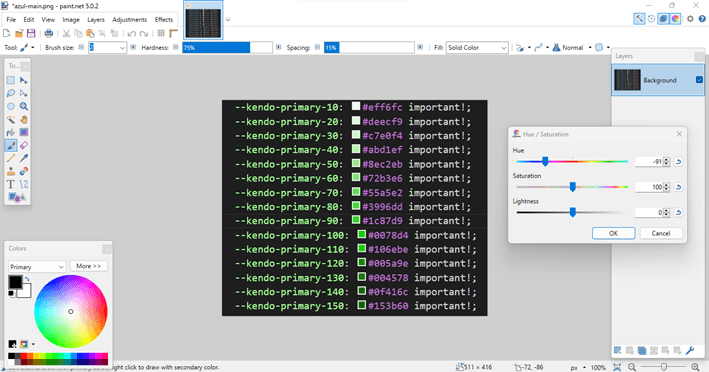This screenshot has width=709, height=372.
Task: Open the Tool chooser dropdown
Action: 27,47
